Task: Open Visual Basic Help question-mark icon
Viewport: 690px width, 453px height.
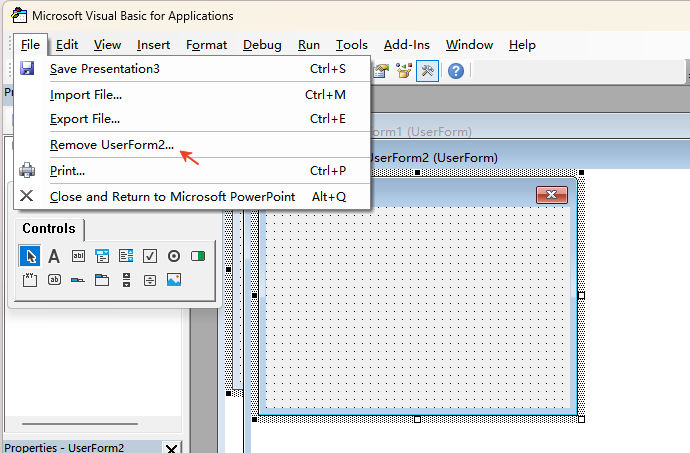Action: coord(456,70)
